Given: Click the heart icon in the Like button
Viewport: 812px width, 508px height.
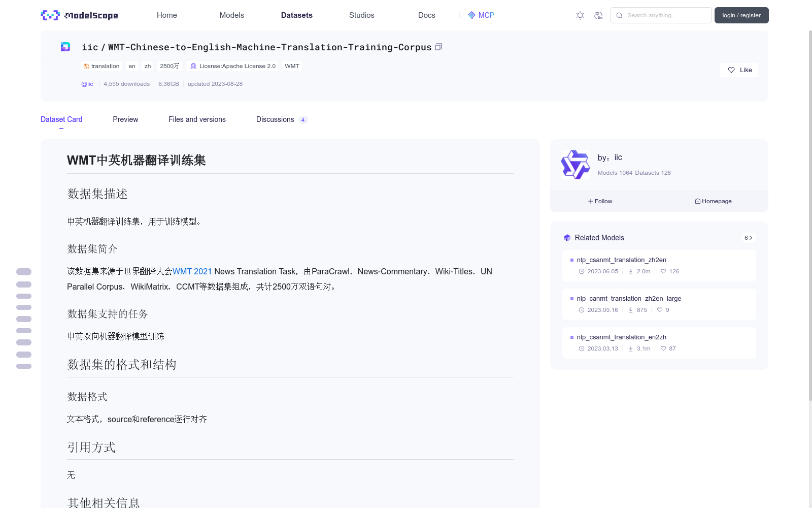Looking at the screenshot, I should 731,70.
